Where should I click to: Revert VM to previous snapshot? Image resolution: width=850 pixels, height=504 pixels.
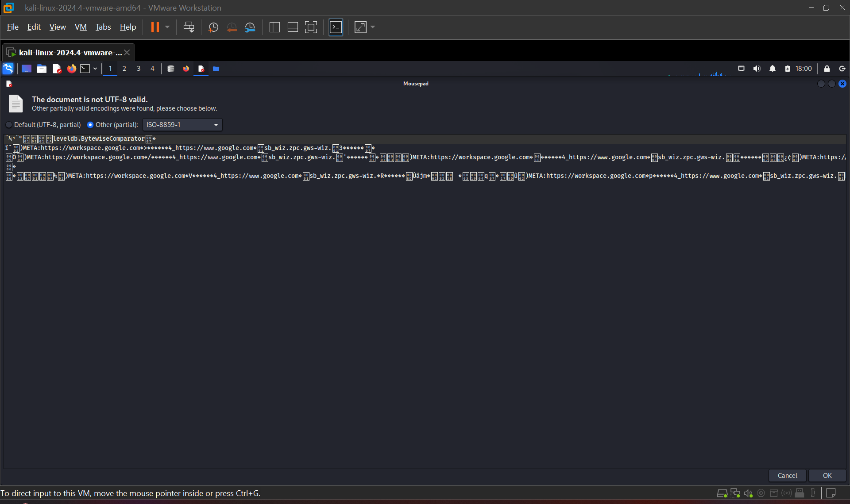coord(232,27)
